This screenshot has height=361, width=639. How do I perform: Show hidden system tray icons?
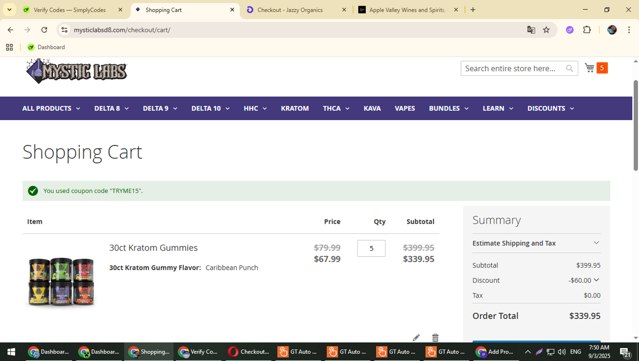(528, 352)
